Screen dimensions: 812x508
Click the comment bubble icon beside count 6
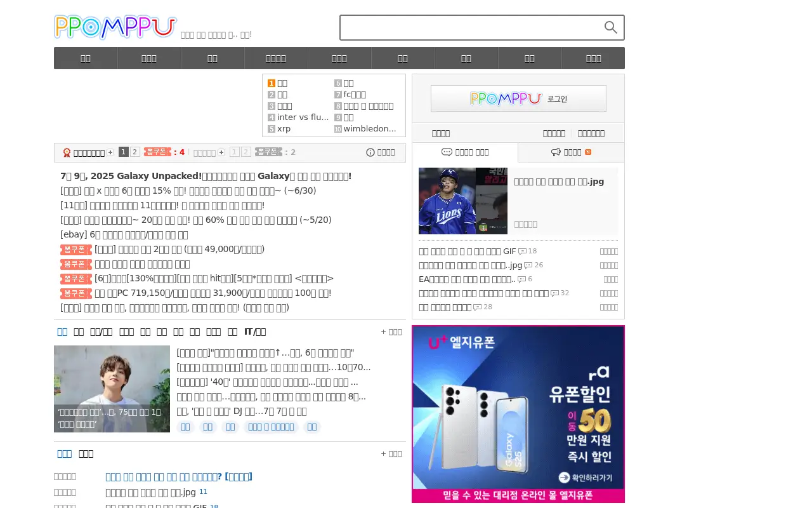[521, 279]
